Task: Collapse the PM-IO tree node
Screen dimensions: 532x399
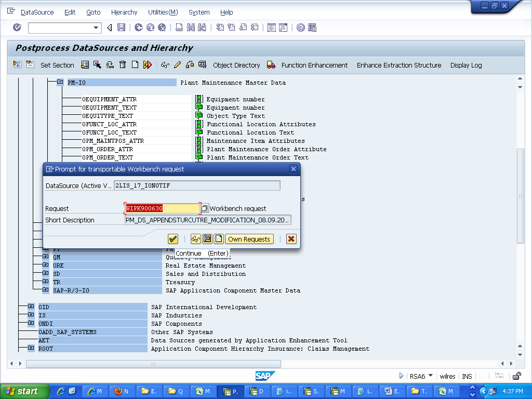Action: click(60, 82)
